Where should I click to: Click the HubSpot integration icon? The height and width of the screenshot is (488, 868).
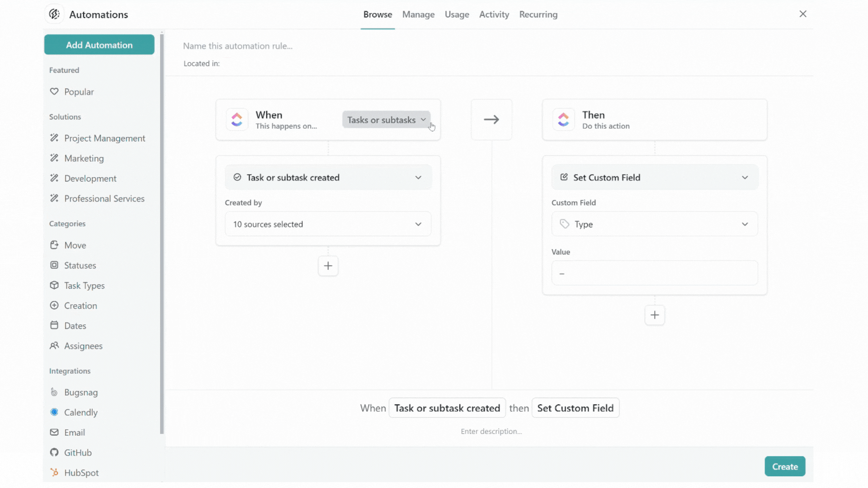[54, 472]
